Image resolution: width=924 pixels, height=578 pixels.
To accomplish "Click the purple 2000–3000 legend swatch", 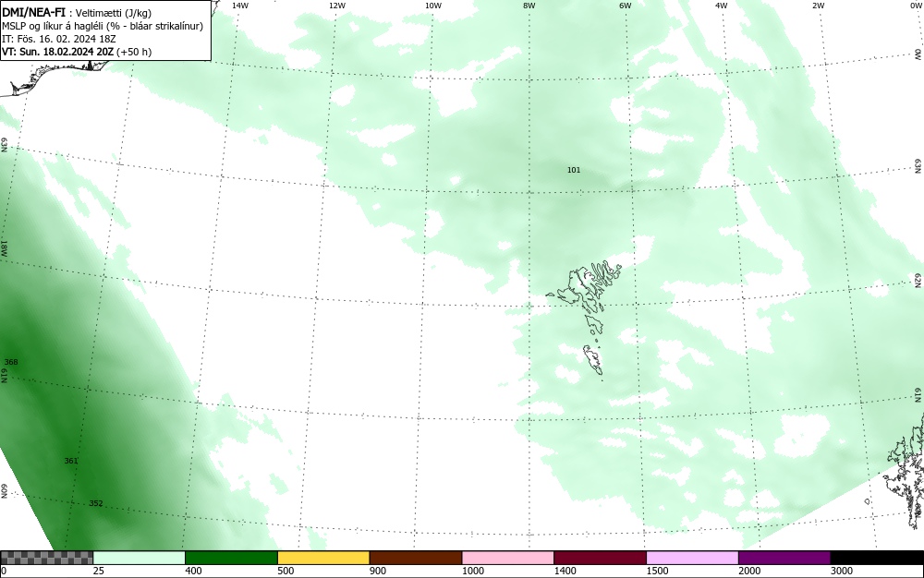I will coord(784,558).
